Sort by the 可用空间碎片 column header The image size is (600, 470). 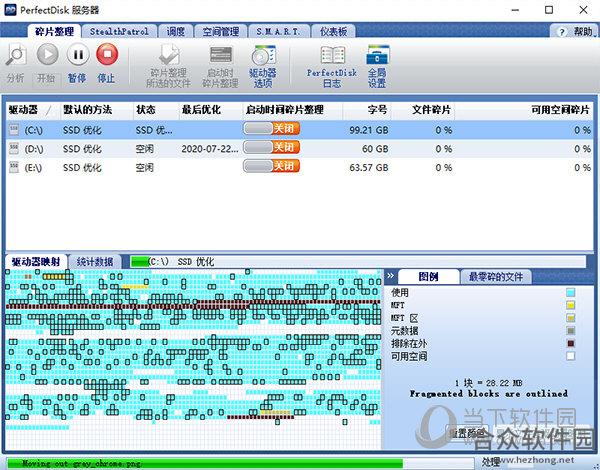click(524, 110)
